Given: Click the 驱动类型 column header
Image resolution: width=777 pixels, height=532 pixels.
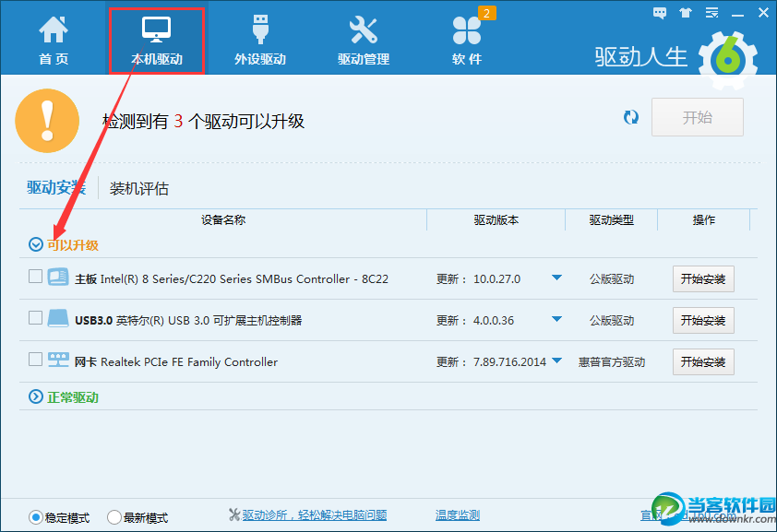Looking at the screenshot, I should tap(612, 219).
